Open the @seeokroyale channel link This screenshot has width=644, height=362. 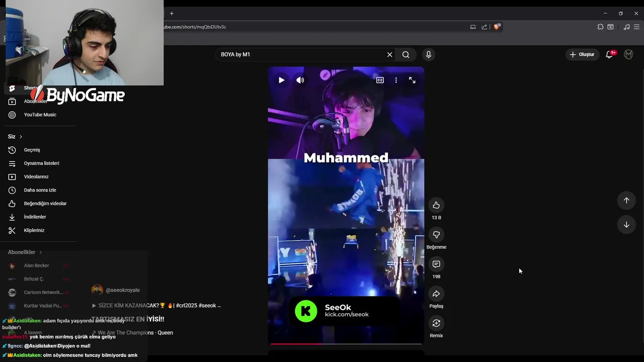(123, 290)
